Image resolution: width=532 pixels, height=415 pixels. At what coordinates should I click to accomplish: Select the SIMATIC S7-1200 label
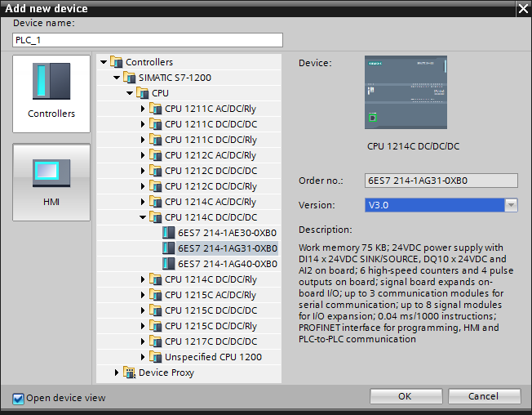[175, 78]
